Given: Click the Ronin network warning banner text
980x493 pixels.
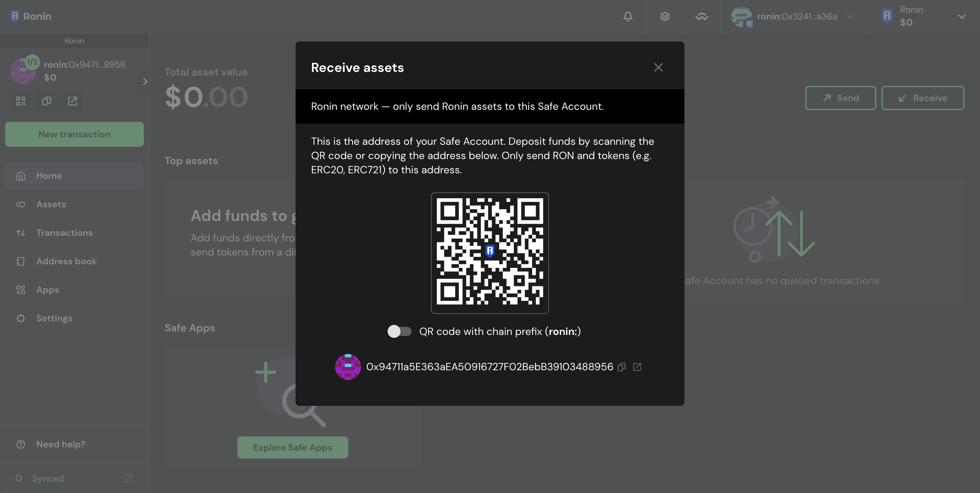Looking at the screenshot, I should [457, 106].
